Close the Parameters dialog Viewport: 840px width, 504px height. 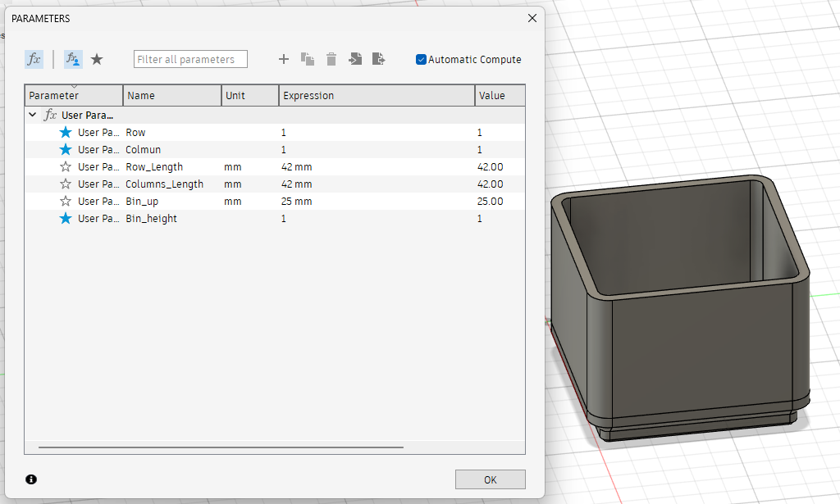[x=532, y=18]
